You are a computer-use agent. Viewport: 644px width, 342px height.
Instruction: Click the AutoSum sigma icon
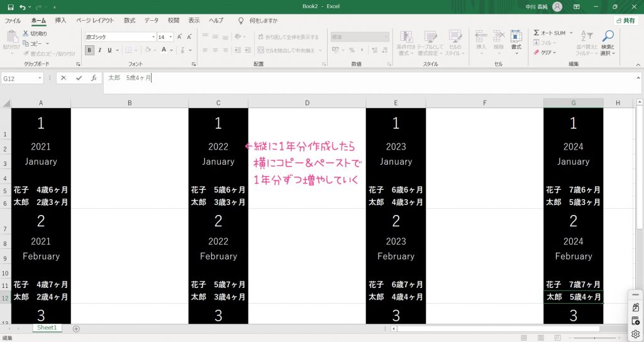click(x=536, y=33)
